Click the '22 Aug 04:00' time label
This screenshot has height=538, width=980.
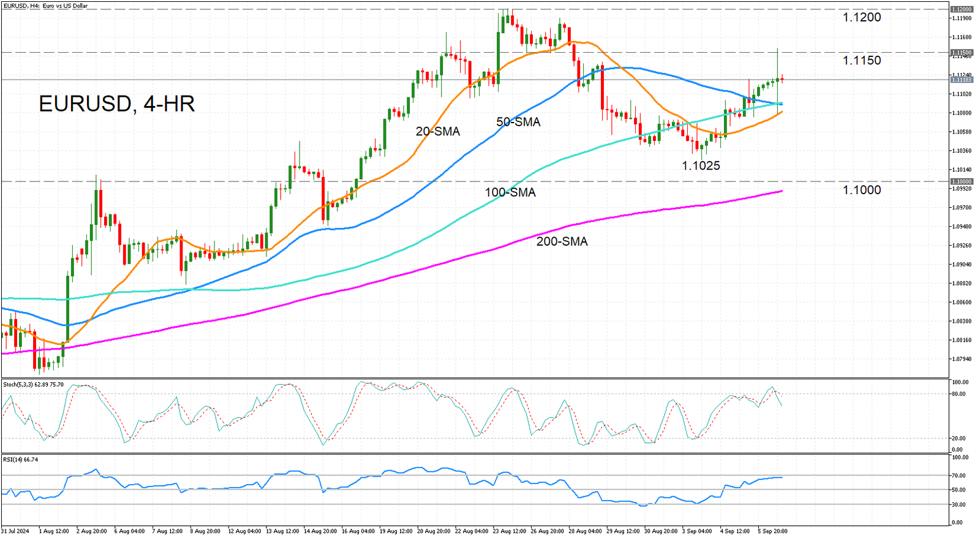(472, 531)
